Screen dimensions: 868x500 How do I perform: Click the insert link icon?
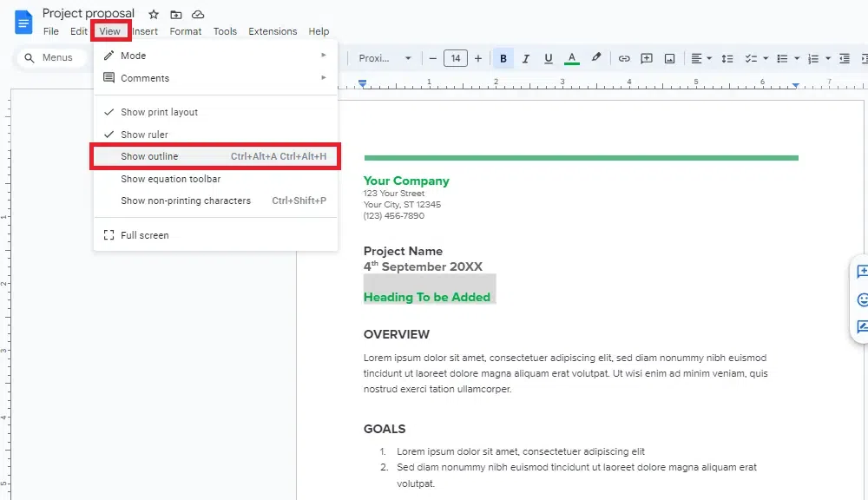coord(624,58)
